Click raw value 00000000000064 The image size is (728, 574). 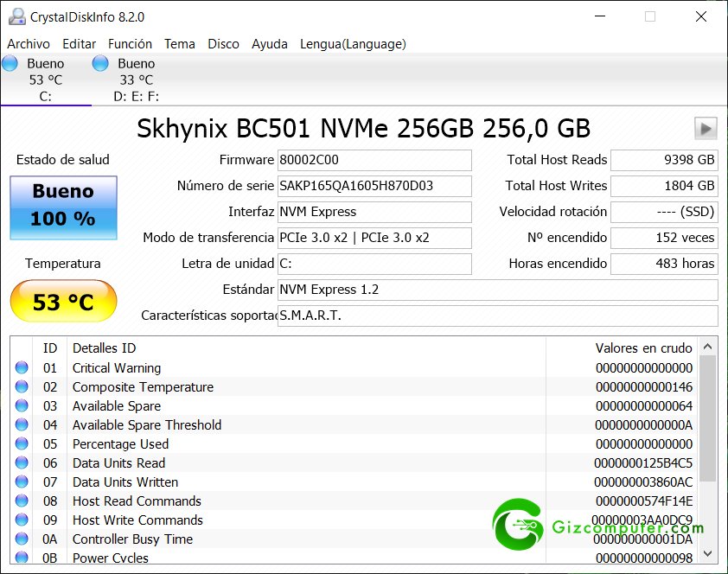point(644,406)
